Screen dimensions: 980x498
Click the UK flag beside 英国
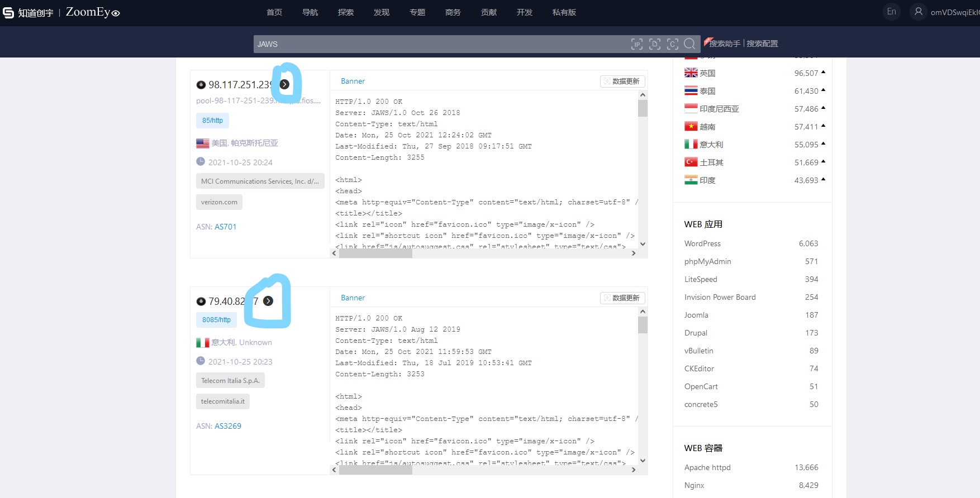click(x=691, y=73)
